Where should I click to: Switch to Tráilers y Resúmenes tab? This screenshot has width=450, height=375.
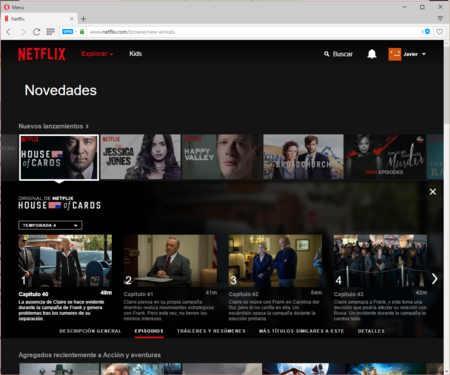click(211, 331)
